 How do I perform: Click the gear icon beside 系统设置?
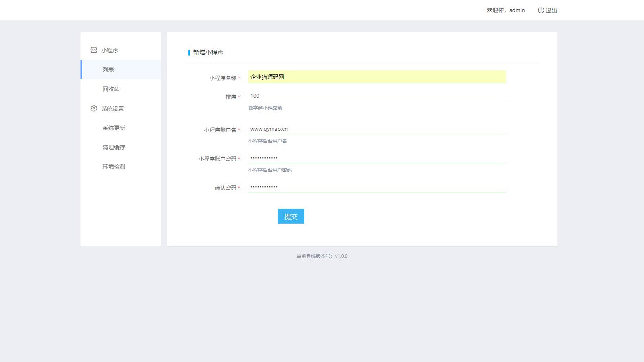(94, 108)
